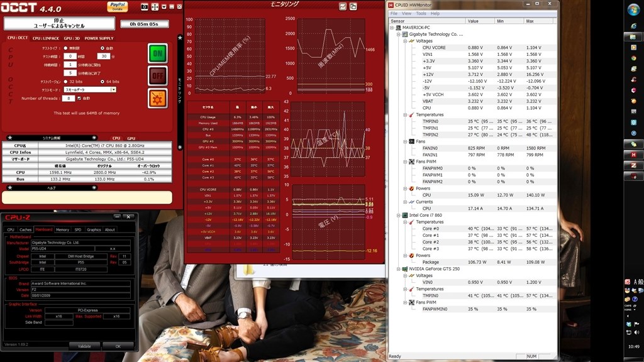
Task: Click the Value column header
Action: point(480,21)
